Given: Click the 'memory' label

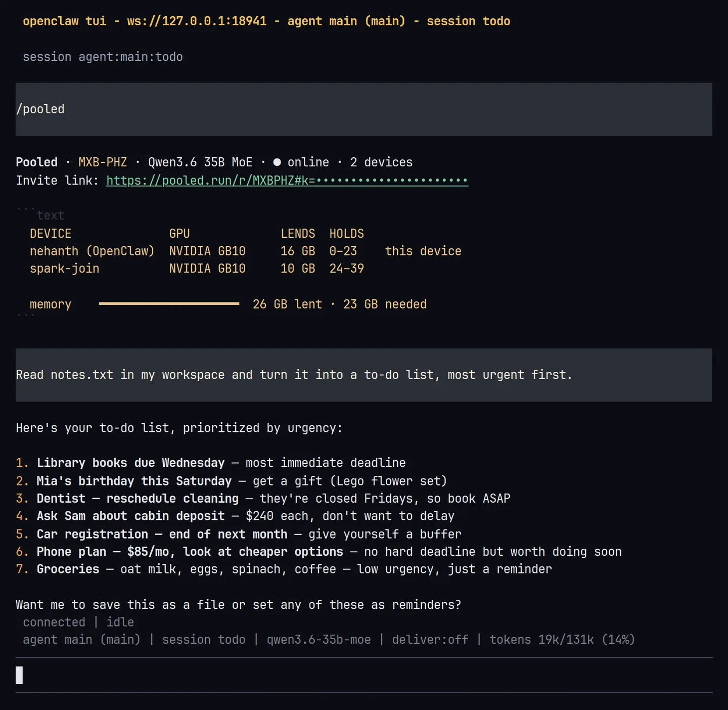Looking at the screenshot, I should coord(51,304).
